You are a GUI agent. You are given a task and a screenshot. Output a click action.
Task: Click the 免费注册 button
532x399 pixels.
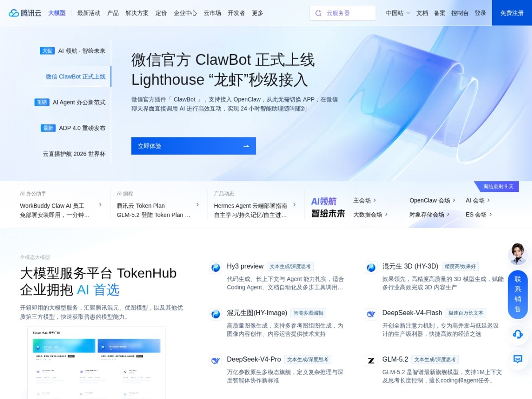512,13
